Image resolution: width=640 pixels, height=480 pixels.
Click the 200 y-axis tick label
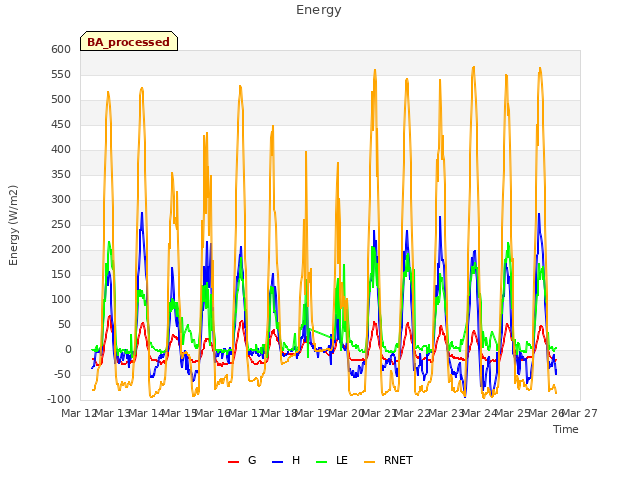(61, 249)
